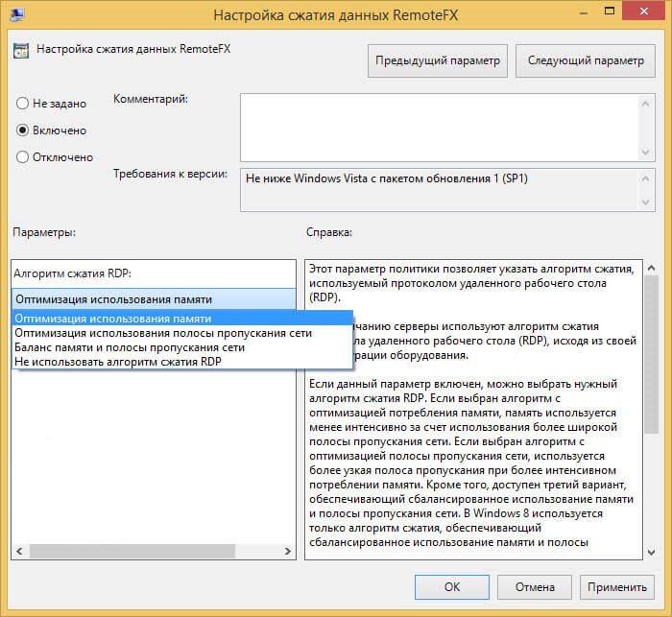Choose 'Баланс памяти и полосы пропускания сети'
This screenshot has height=617, width=672.
pos(182,347)
